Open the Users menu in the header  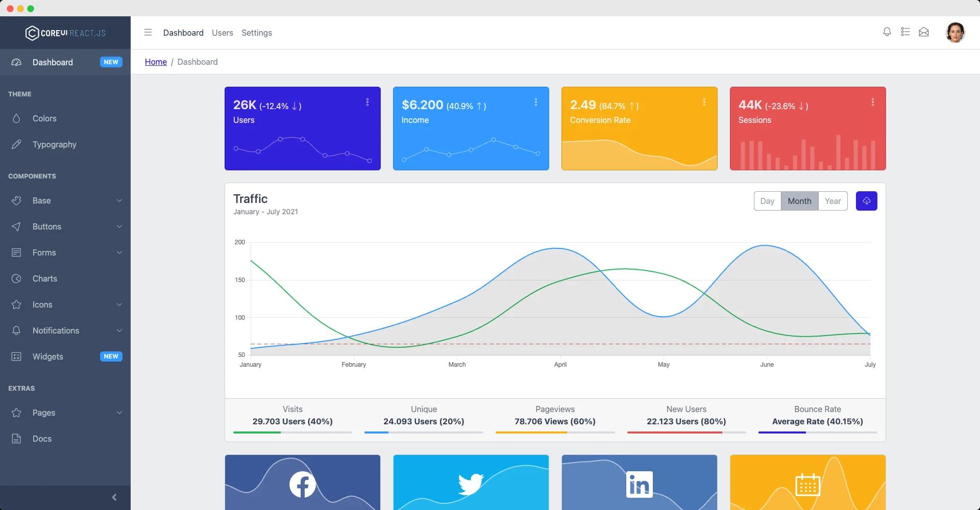tap(223, 33)
